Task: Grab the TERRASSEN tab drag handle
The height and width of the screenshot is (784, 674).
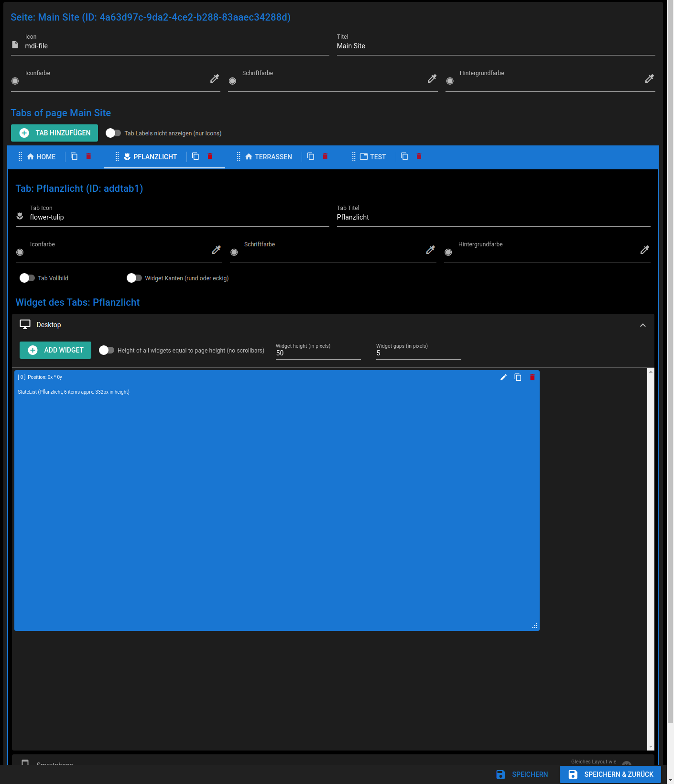Action: pyautogui.click(x=239, y=156)
